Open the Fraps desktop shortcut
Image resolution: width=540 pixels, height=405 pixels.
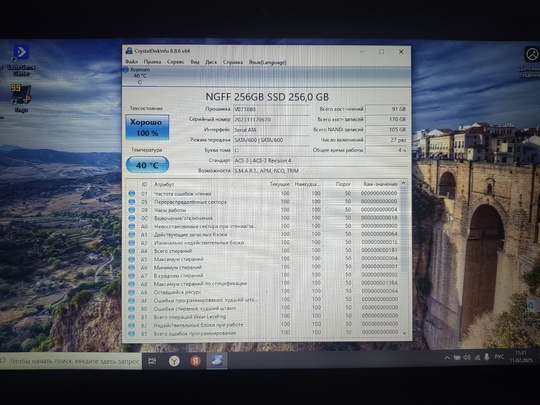(21, 98)
